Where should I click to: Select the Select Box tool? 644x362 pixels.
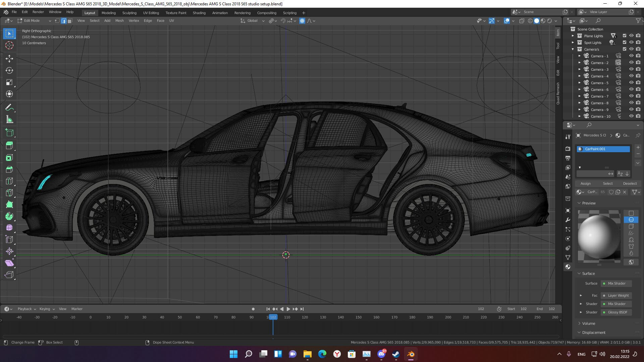coord(9,34)
